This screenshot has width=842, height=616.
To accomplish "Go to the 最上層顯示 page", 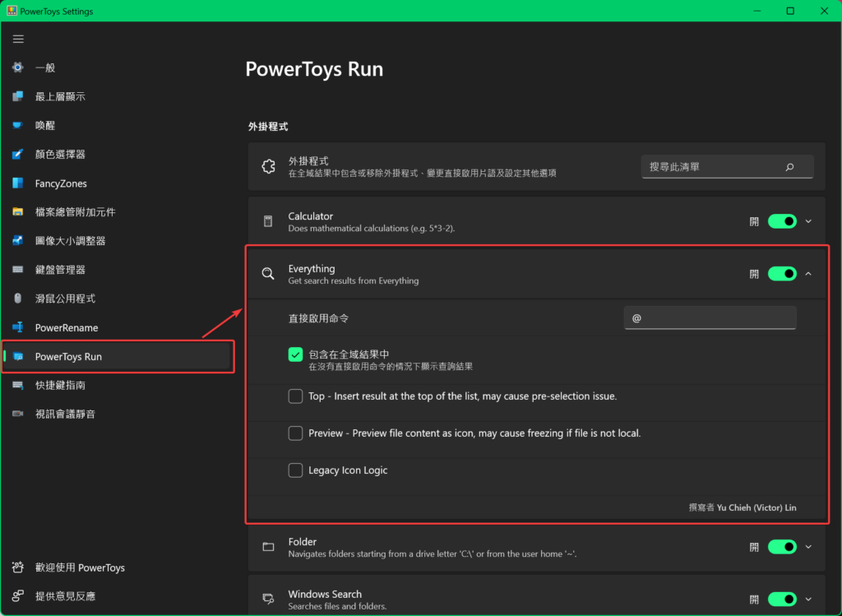I will [117, 96].
